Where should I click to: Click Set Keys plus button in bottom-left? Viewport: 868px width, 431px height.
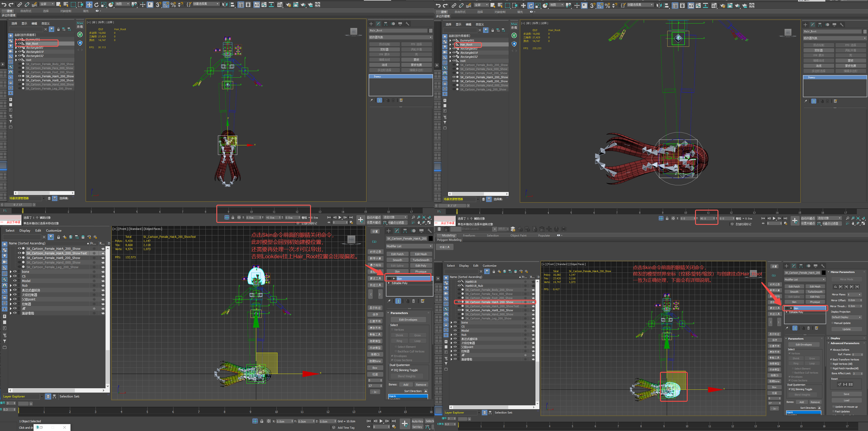coord(405,424)
